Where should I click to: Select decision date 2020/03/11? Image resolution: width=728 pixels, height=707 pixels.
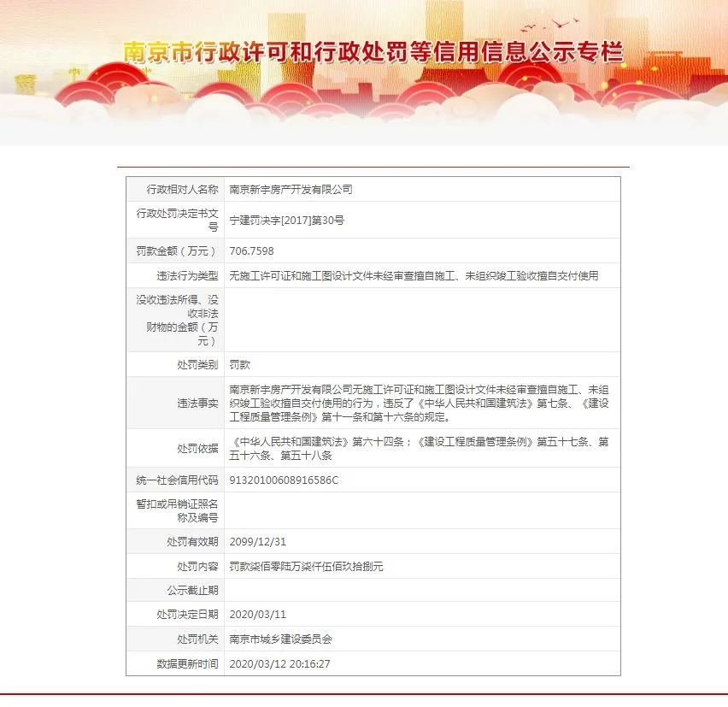pyautogui.click(x=258, y=614)
